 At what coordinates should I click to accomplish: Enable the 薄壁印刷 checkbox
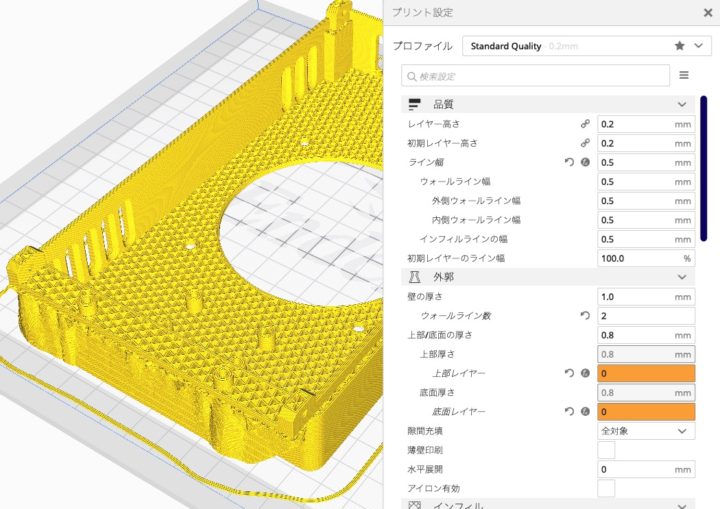[606, 450]
